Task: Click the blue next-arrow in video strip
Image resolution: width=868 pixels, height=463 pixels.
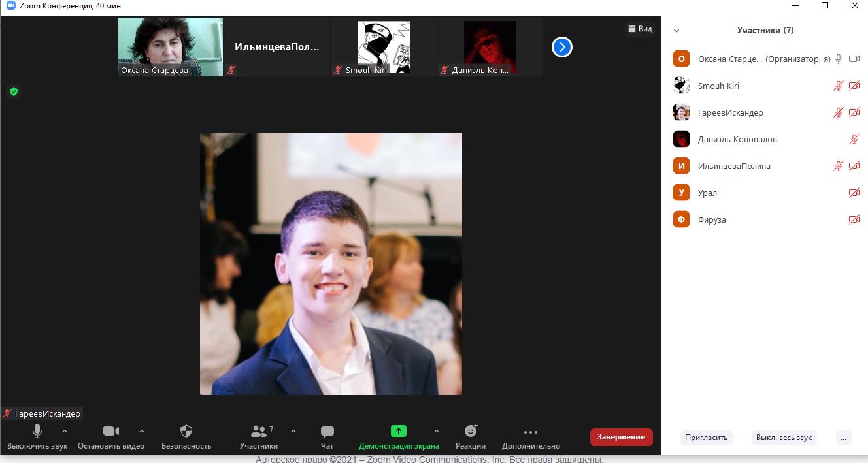Action: pos(562,47)
